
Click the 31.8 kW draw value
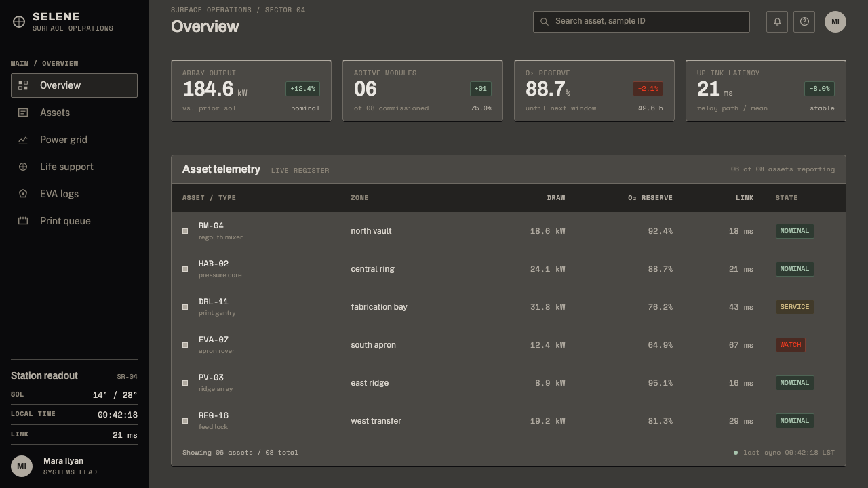[548, 307]
